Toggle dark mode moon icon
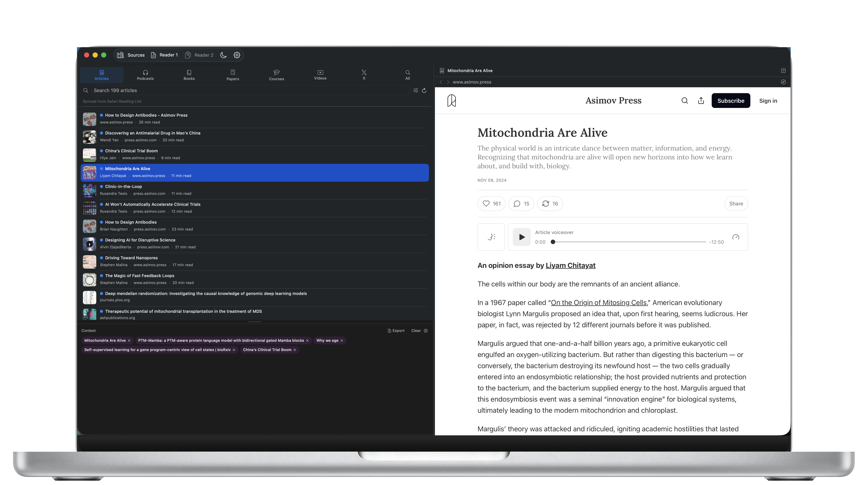 (x=223, y=55)
